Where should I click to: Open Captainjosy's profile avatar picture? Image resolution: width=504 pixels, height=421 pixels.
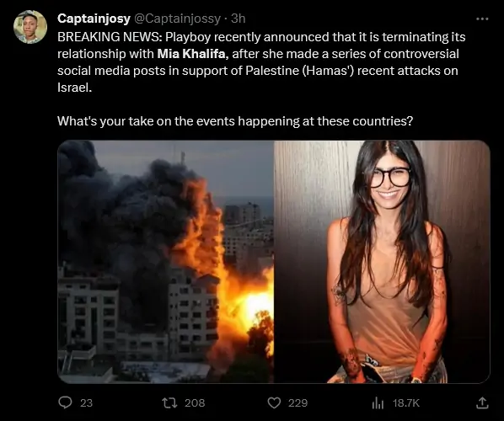point(30,27)
